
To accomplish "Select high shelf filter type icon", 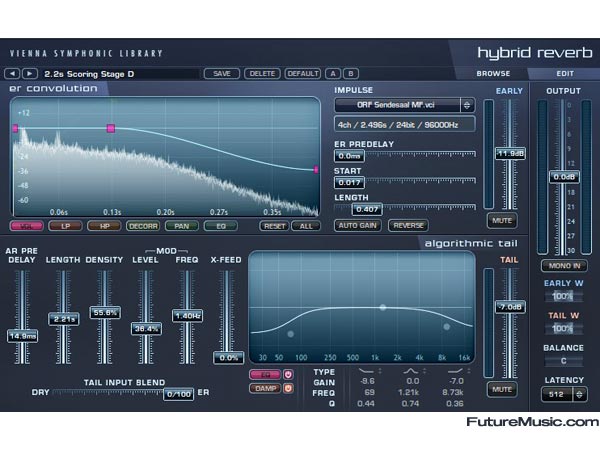I will 455,371.
